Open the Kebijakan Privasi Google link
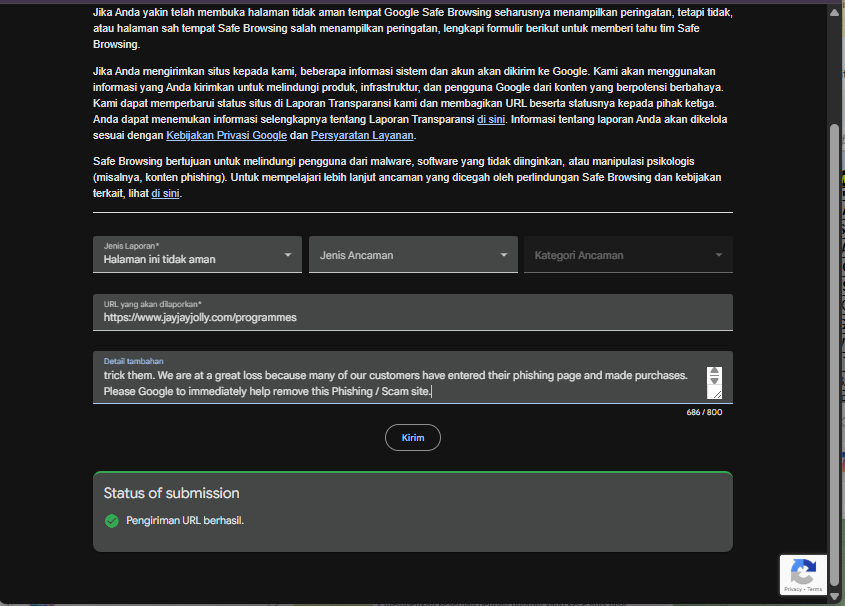 click(226, 135)
